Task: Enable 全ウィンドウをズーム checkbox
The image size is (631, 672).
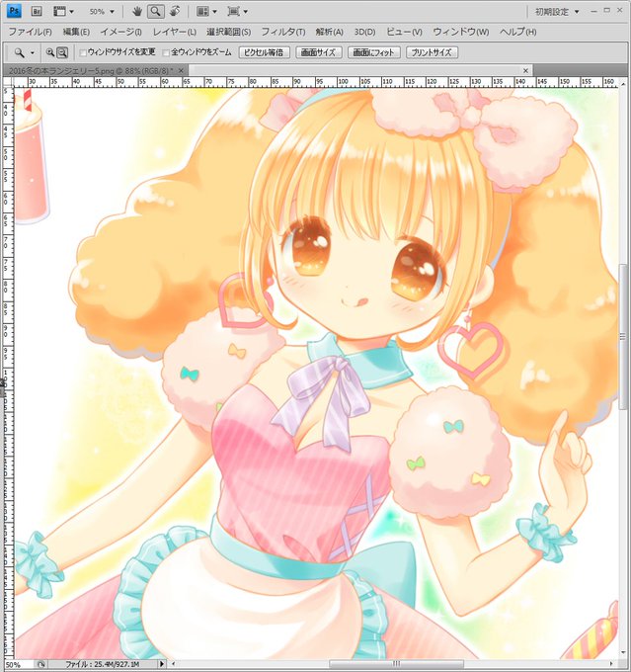Action: pos(166,52)
